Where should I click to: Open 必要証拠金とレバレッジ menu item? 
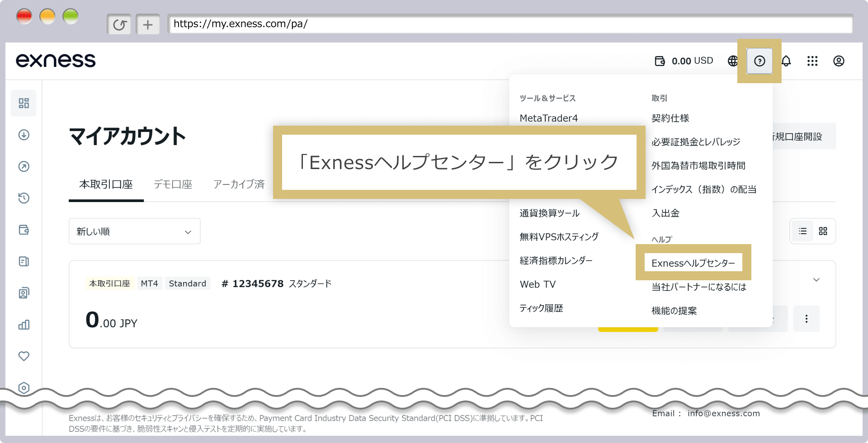tap(696, 142)
